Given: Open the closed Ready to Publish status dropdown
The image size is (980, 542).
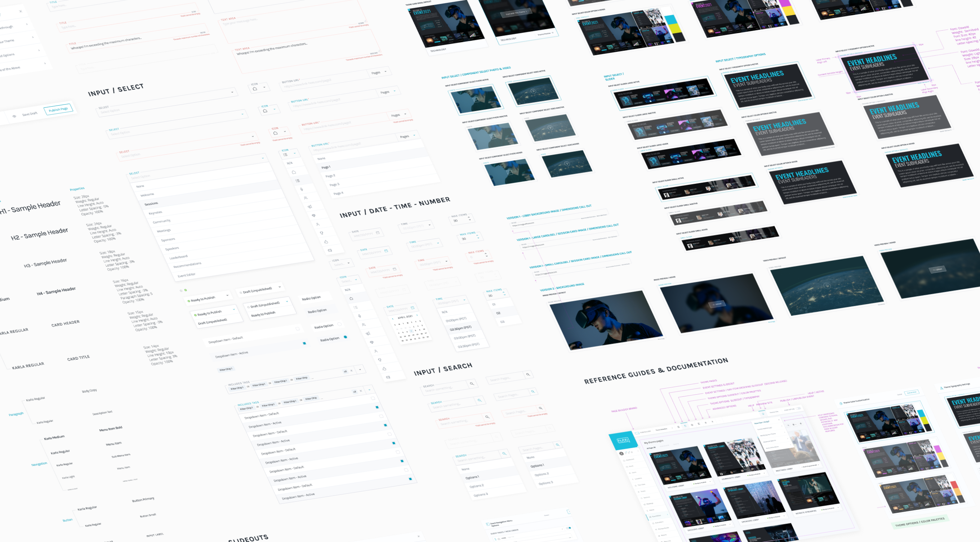Looking at the screenshot, I should 209,298.
